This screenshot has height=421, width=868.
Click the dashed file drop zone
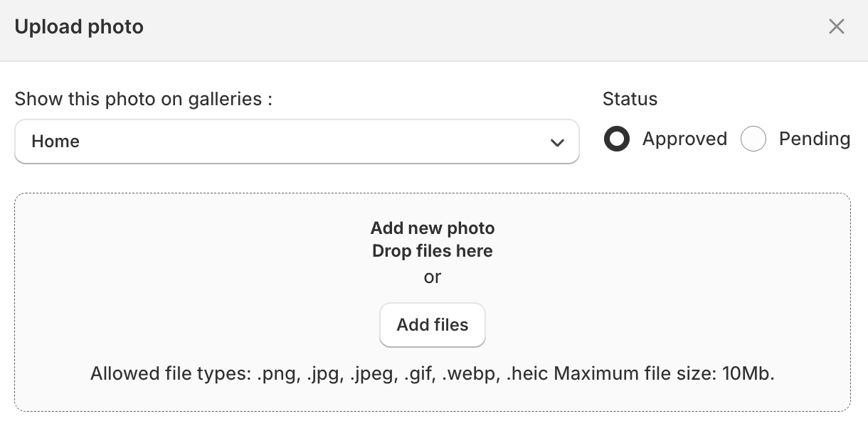pos(213,299)
